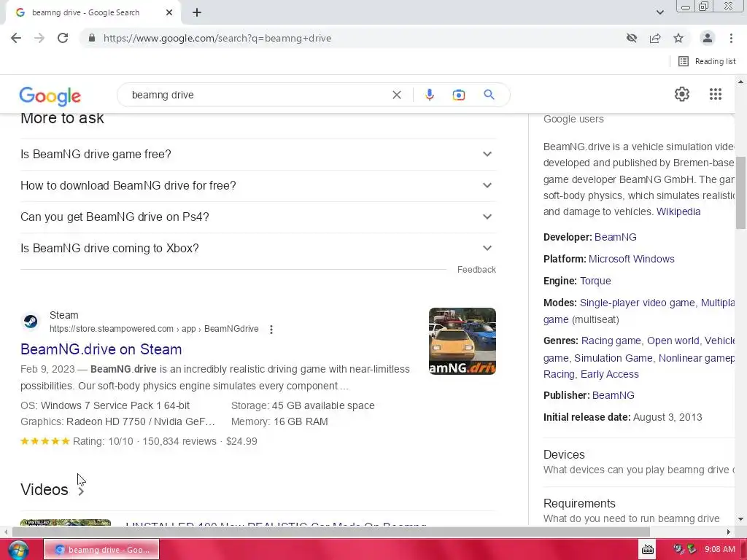Reload the Google search page
The width and height of the screenshot is (747, 560).
click(x=63, y=38)
